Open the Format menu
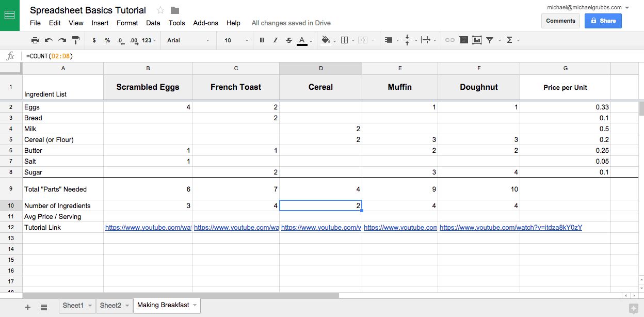 [x=127, y=23]
